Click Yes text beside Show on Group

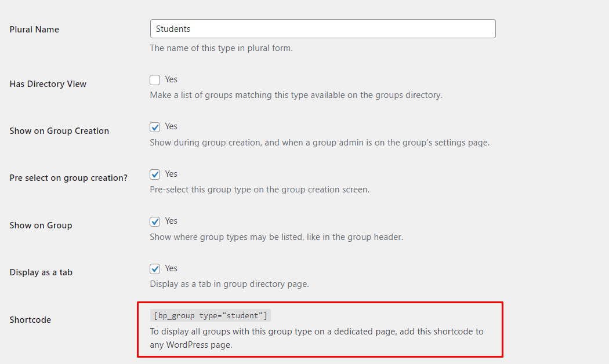(x=171, y=221)
